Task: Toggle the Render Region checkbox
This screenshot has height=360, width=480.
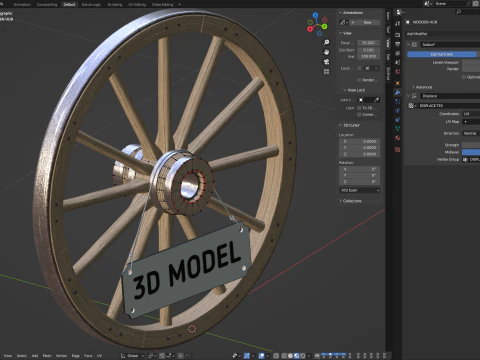Action: click(x=359, y=80)
